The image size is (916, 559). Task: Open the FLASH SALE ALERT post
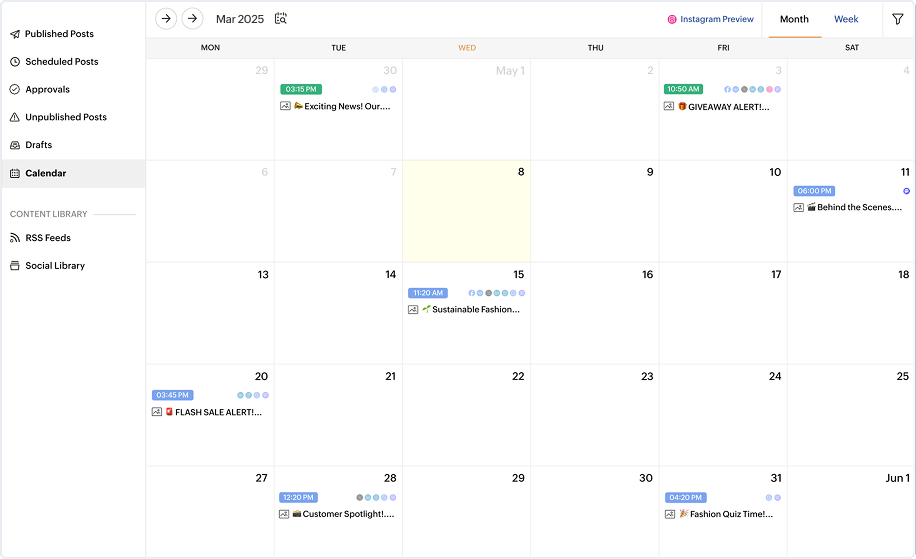pos(214,412)
